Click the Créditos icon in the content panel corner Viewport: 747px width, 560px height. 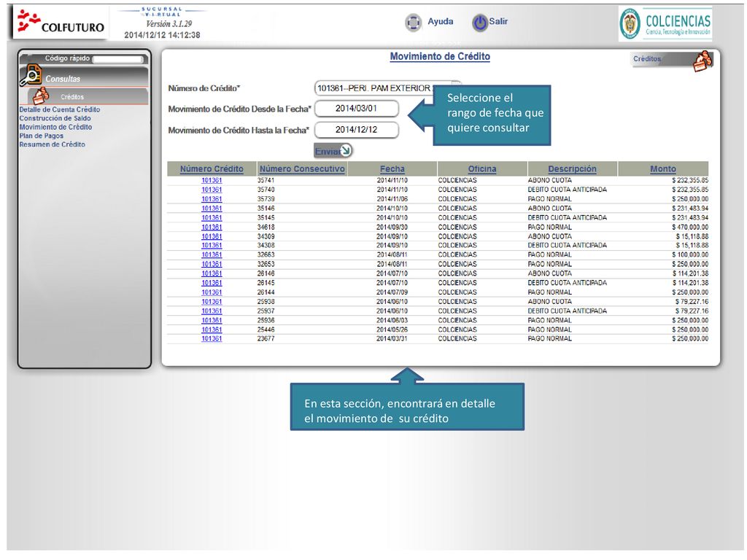[703, 61]
